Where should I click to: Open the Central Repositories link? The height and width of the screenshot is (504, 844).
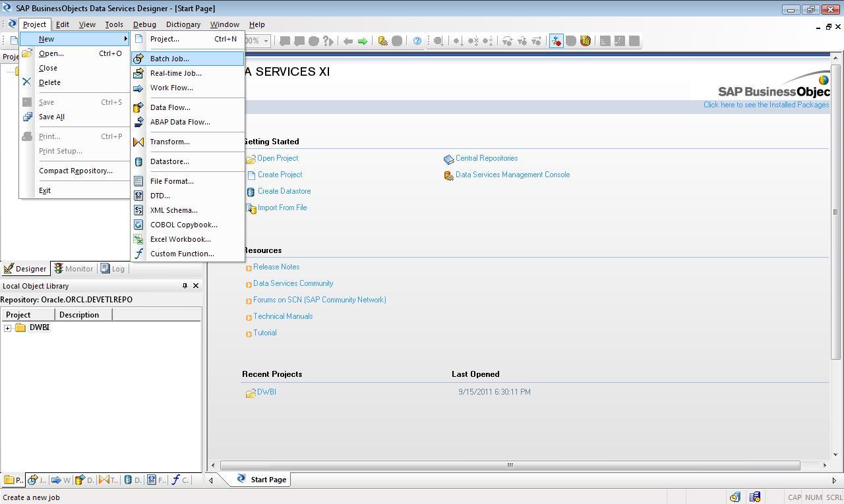487,158
